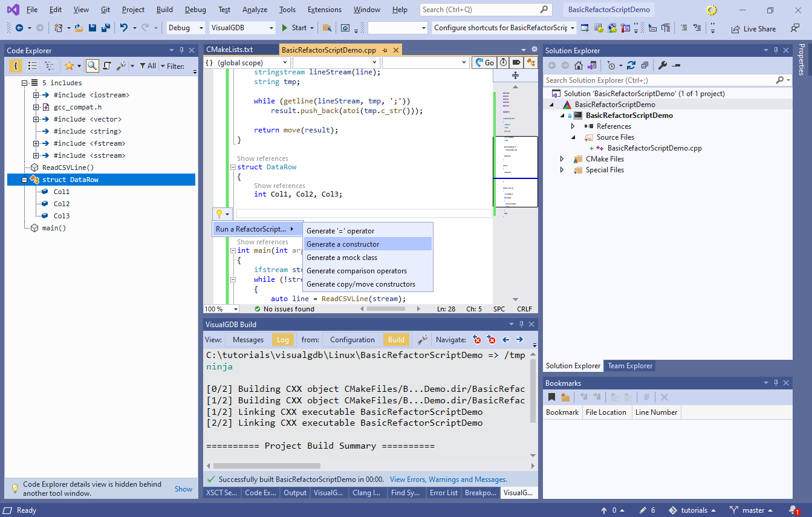This screenshot has height=517, width=812.
Task: Select Generate comparison operators entry
Action: coord(368,271)
